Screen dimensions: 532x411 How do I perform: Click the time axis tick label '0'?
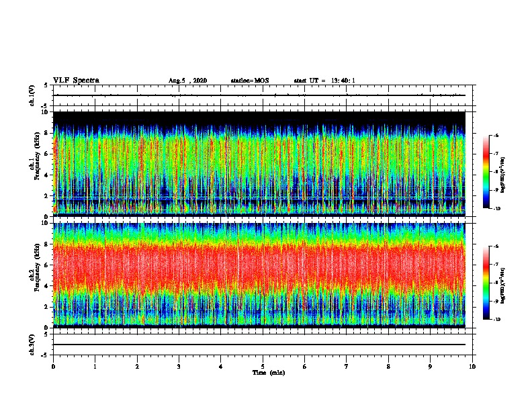pos(53,367)
